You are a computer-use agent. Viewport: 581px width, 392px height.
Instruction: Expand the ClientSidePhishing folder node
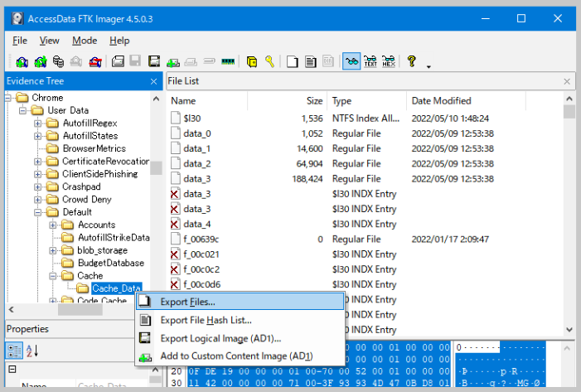pyautogui.click(x=38, y=174)
